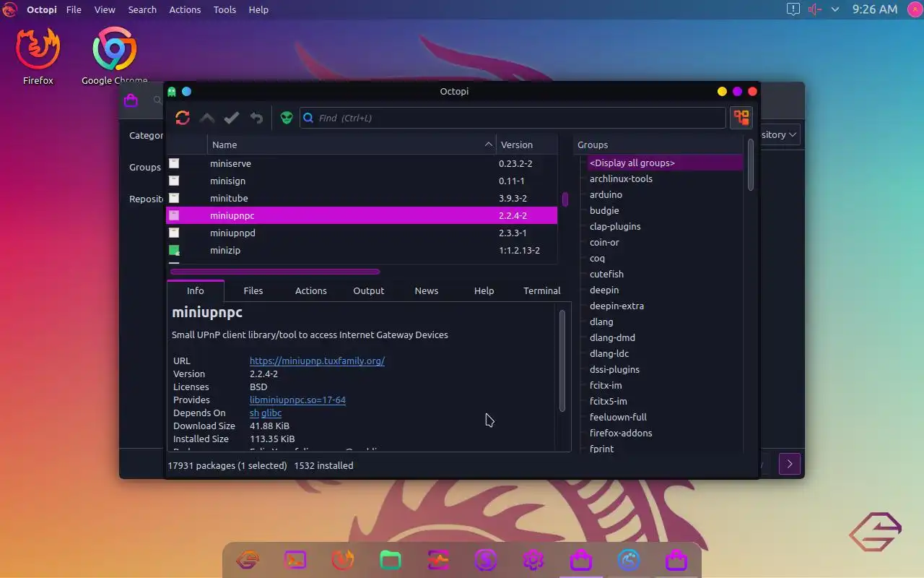The width and height of the screenshot is (924, 578).
Task: Open the system monitor pulse dock icon
Action: coord(438,560)
